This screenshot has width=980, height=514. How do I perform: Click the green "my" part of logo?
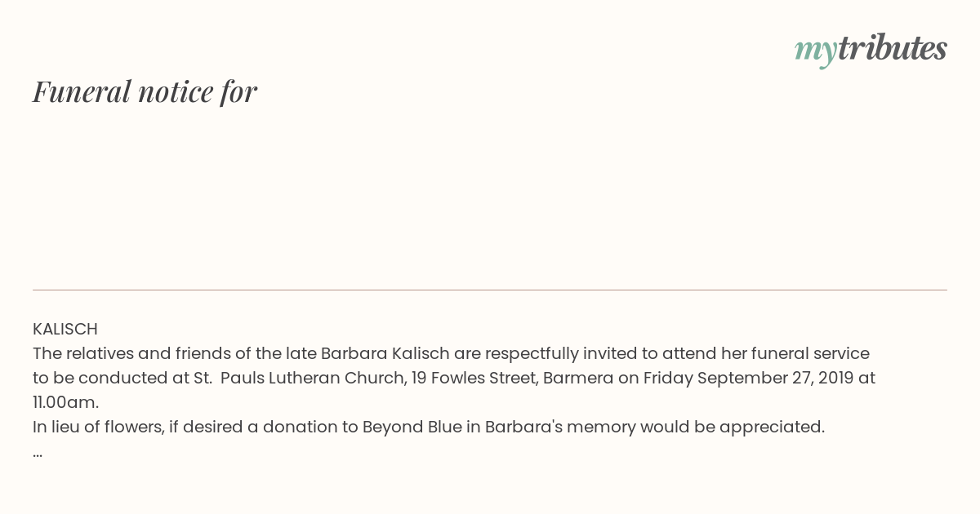(816, 51)
